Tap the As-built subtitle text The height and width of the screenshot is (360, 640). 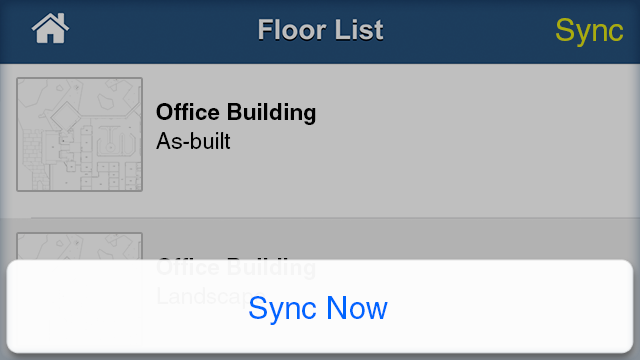[x=193, y=141]
